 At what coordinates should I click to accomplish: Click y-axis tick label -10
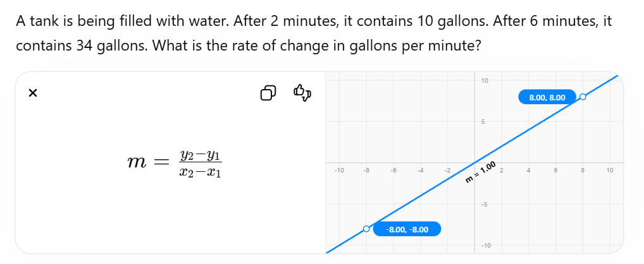(485, 245)
